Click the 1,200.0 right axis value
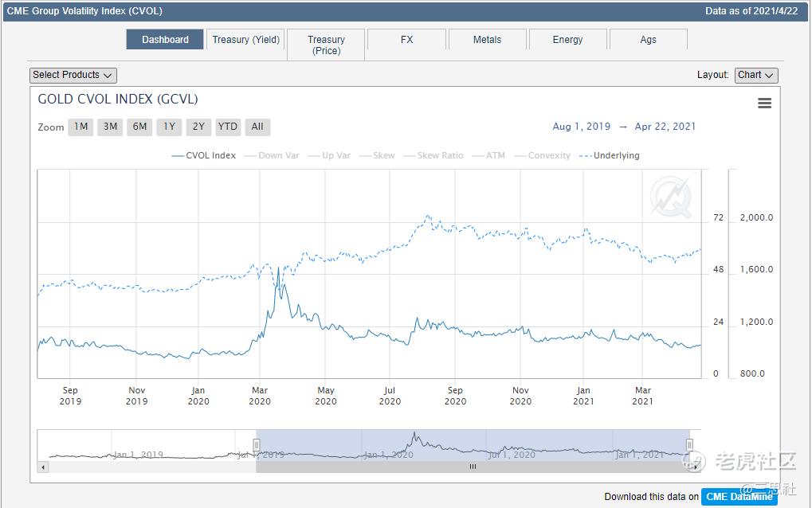Image resolution: width=812 pixels, height=508 pixels. click(x=756, y=322)
